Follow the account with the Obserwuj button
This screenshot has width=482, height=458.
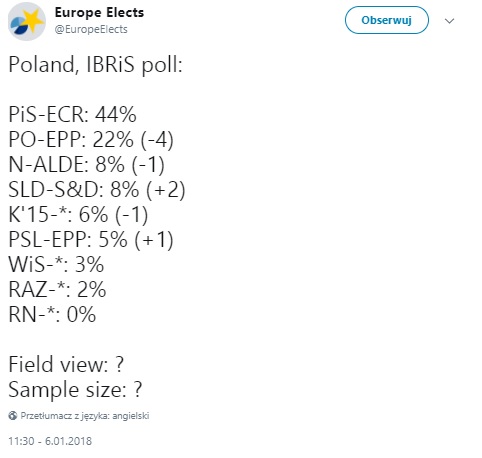tap(387, 20)
